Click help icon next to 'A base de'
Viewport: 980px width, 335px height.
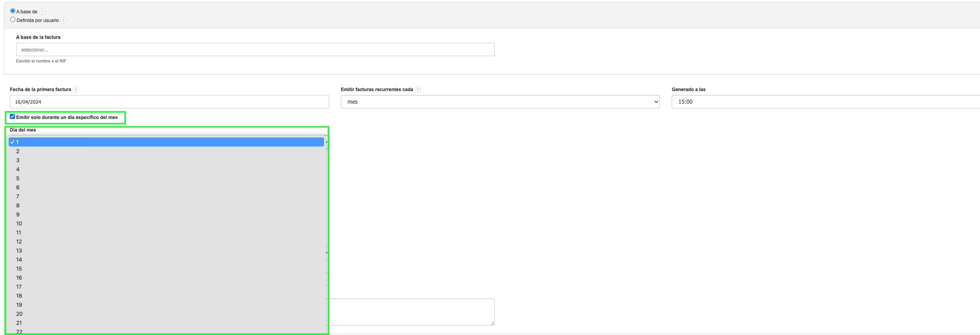42,12
